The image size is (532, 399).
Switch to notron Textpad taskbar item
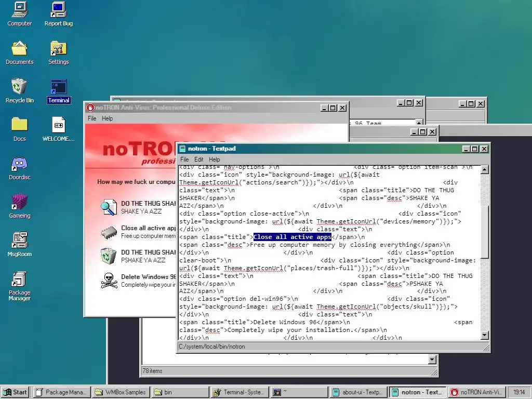click(418, 392)
